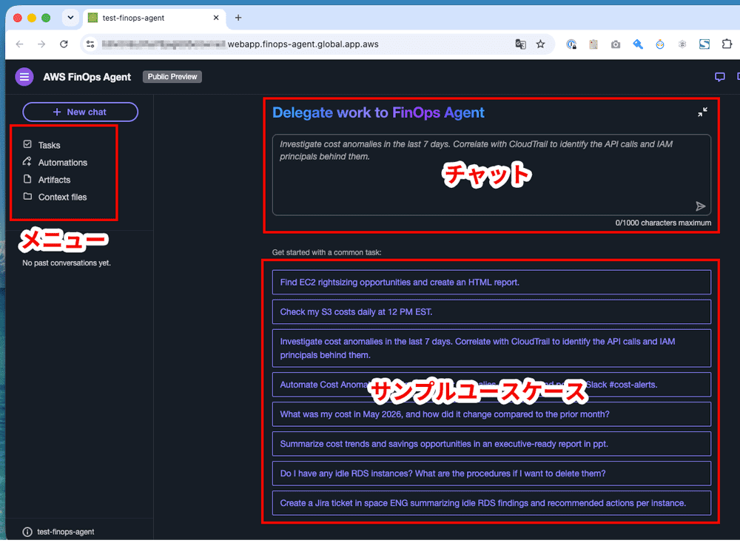Select 'What was my cost in May 2026' task
The image size is (740, 560).
(x=491, y=414)
